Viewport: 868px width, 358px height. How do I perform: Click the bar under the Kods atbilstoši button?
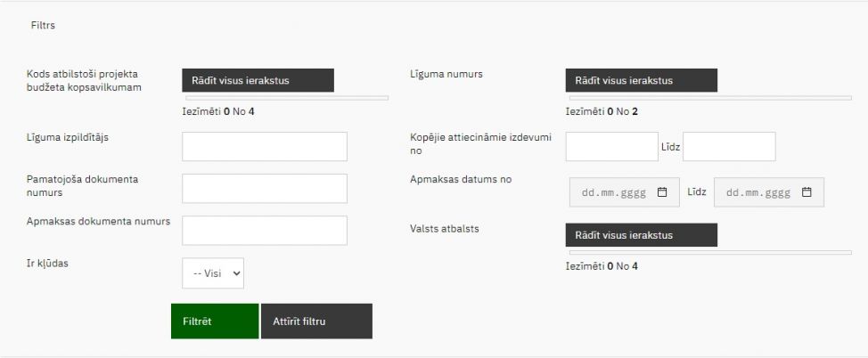coord(285,97)
